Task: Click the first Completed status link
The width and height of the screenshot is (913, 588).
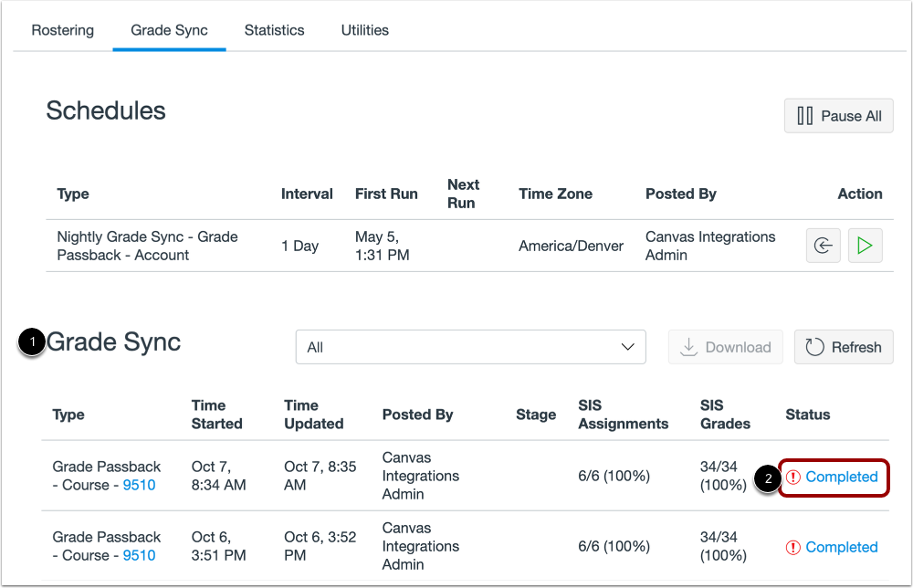Action: (x=842, y=477)
